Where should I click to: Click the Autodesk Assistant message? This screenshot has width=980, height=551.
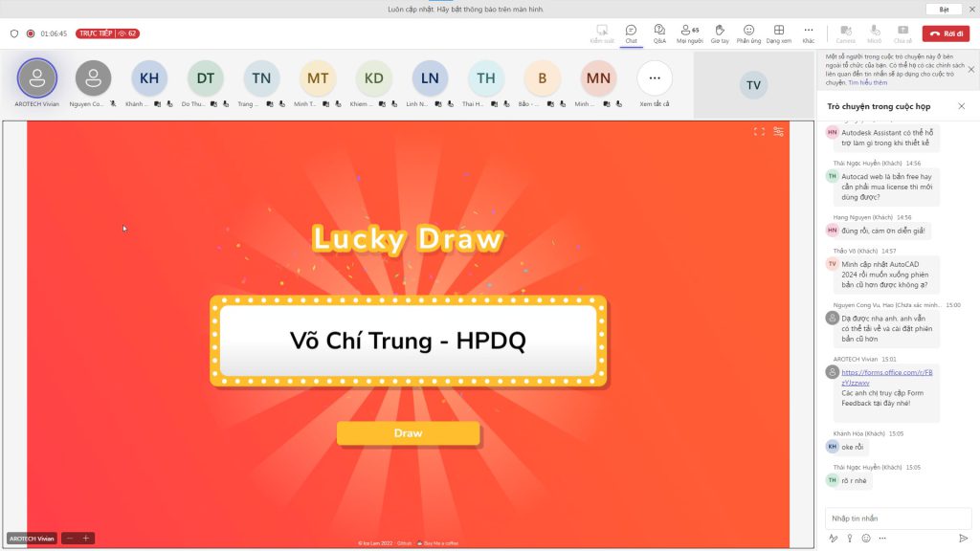tap(887, 138)
